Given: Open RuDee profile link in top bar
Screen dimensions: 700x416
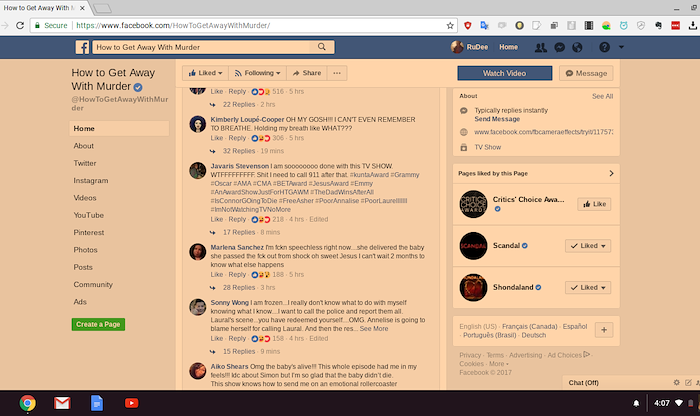Looking at the screenshot, I should (x=470, y=47).
